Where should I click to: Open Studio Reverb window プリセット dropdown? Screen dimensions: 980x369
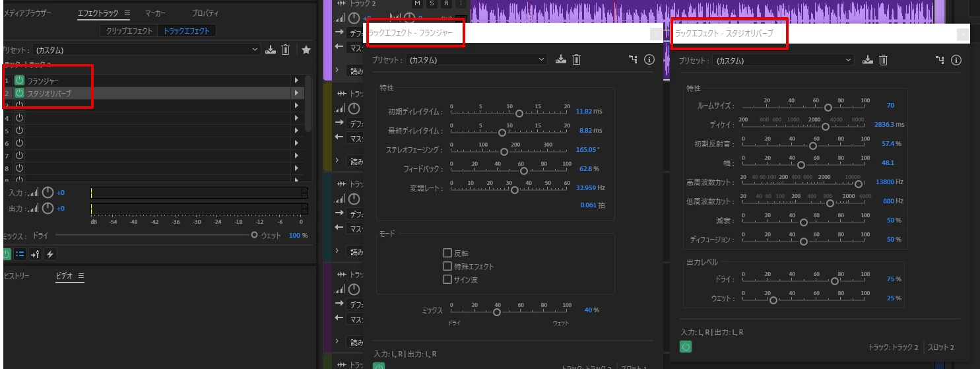click(783, 60)
